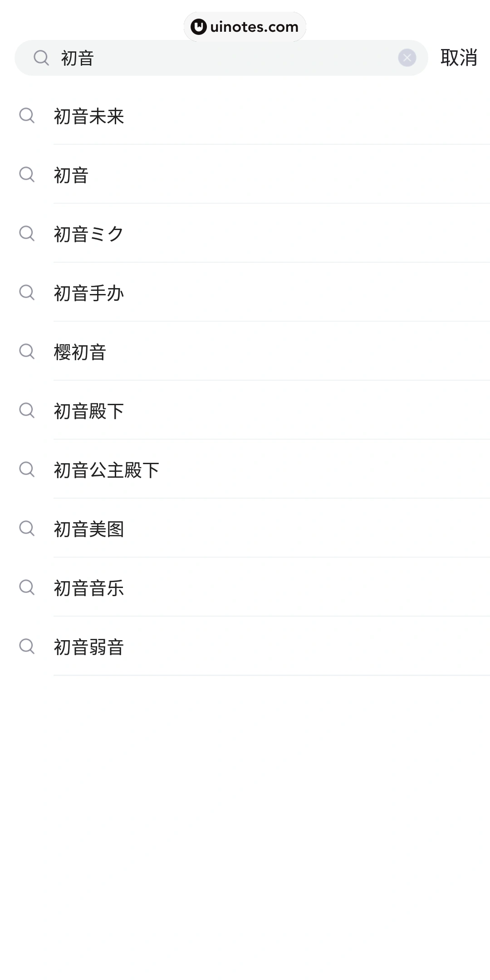Pick the 樱初音 suggestion
This screenshot has height=980, width=490.
click(x=80, y=352)
